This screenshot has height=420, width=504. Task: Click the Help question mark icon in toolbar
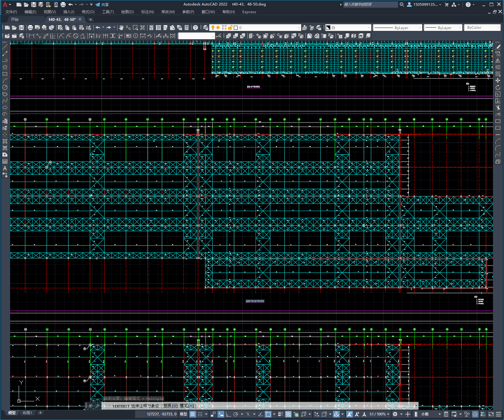tap(195, 28)
